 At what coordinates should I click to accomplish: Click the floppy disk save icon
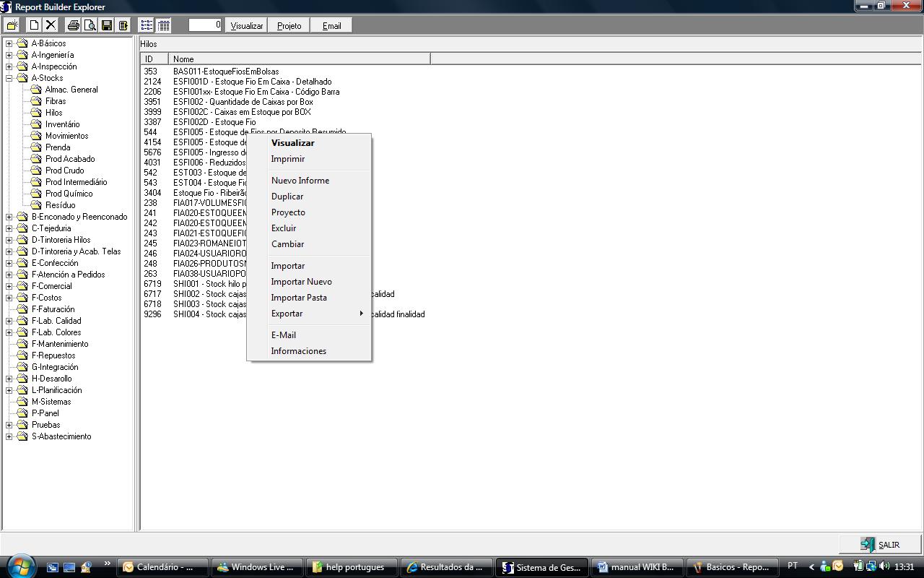pyautogui.click(x=107, y=25)
